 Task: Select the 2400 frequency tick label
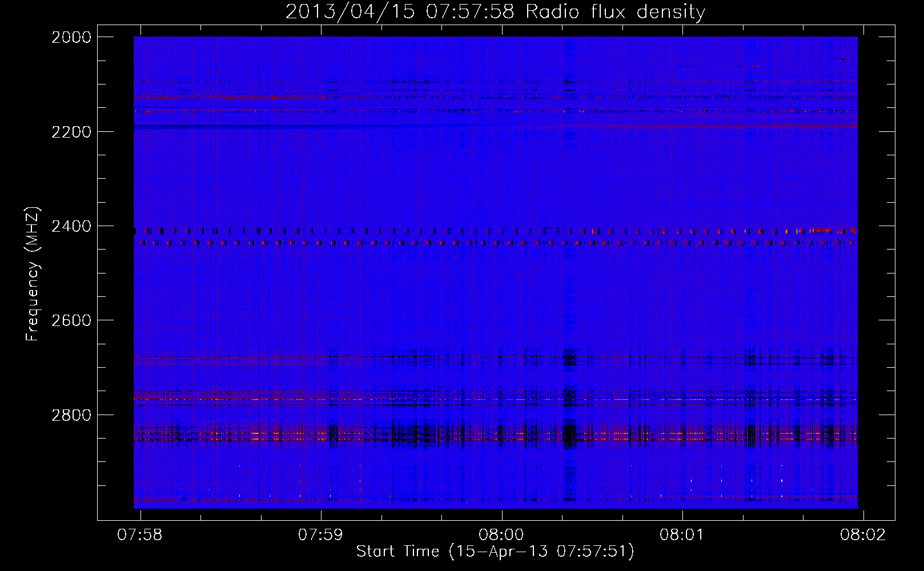click(x=71, y=227)
